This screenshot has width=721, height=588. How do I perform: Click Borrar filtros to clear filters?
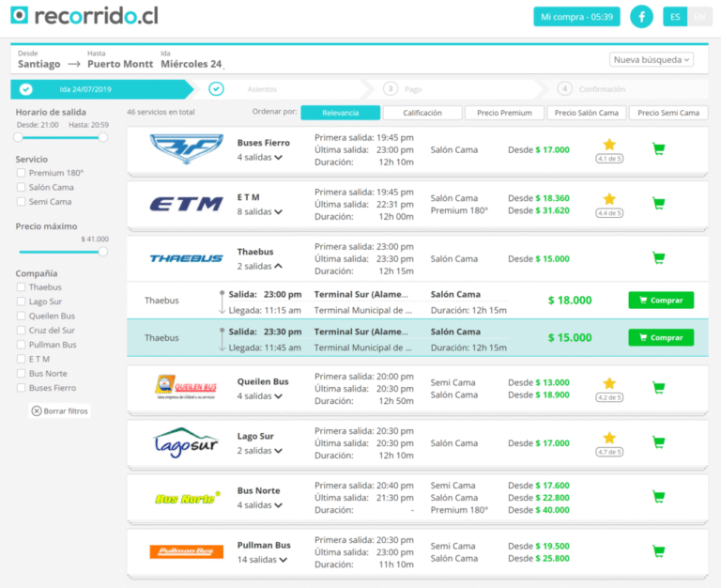[x=60, y=411]
